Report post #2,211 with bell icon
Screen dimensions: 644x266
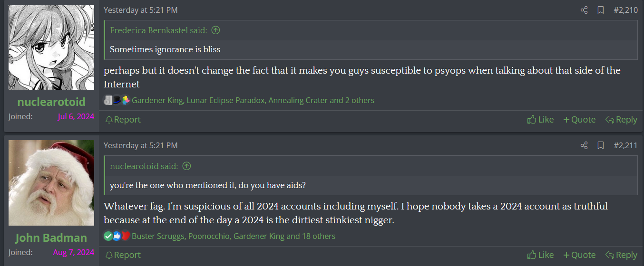pyautogui.click(x=123, y=255)
